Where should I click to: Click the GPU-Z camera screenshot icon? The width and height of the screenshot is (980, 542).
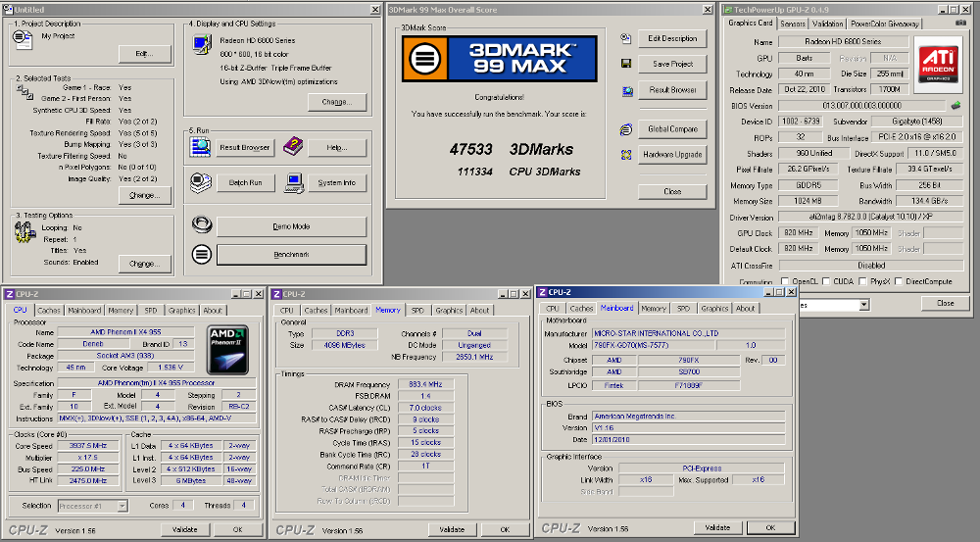[960, 24]
